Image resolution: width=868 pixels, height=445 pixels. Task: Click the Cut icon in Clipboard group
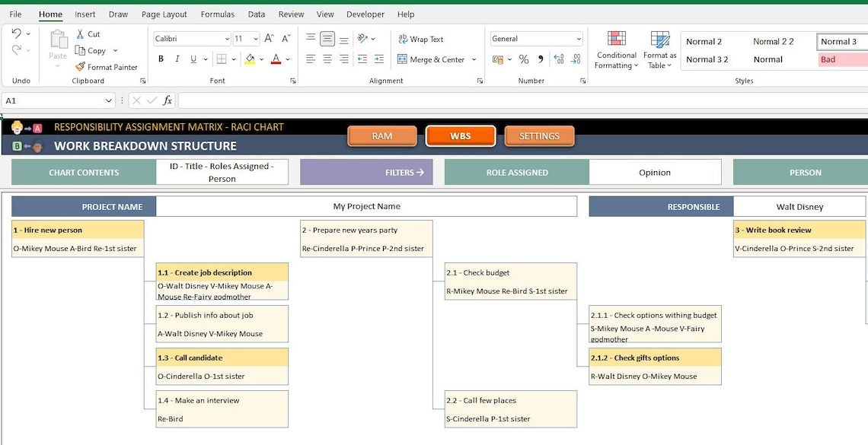[x=81, y=34]
